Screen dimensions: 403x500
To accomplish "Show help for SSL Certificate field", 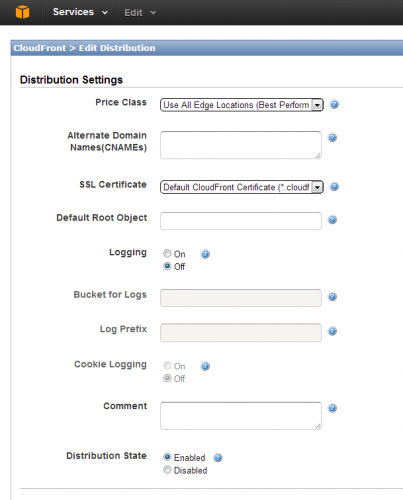I will pyautogui.click(x=334, y=187).
